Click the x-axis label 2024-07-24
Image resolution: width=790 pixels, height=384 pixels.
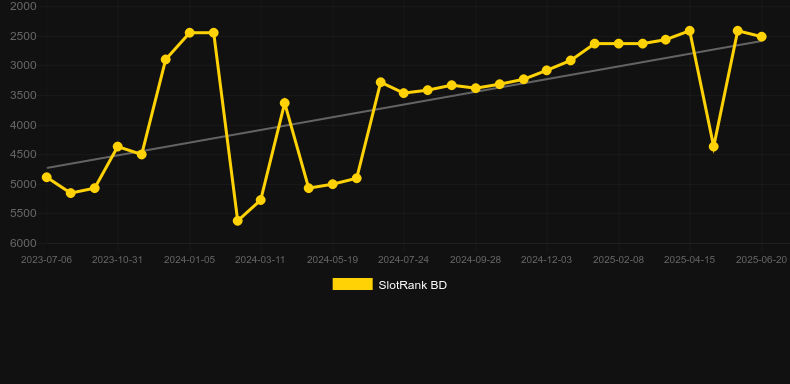point(404,260)
